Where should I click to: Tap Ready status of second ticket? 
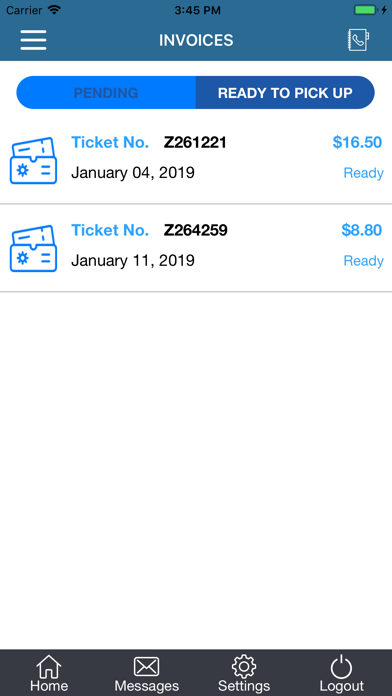coord(364,261)
